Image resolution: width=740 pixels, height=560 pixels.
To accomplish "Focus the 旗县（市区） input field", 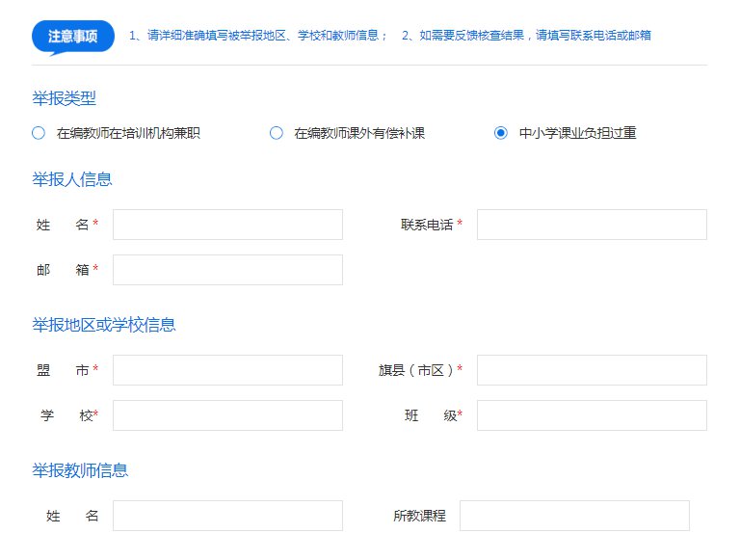I will (592, 370).
